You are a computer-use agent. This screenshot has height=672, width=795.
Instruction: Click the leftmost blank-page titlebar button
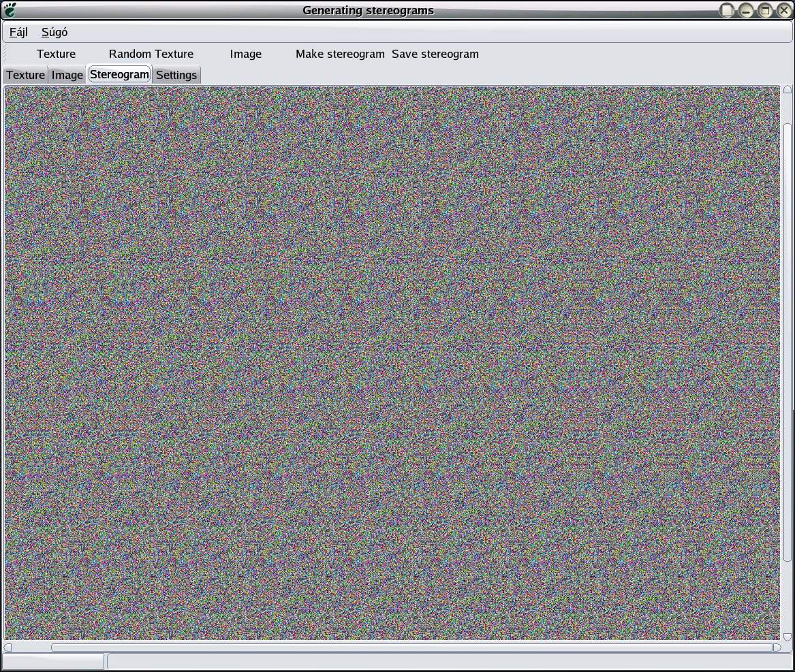[x=728, y=10]
